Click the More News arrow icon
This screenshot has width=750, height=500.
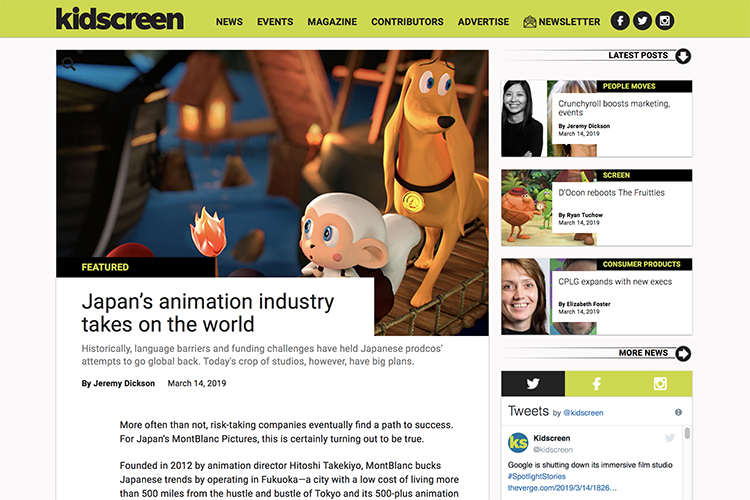[x=683, y=353]
